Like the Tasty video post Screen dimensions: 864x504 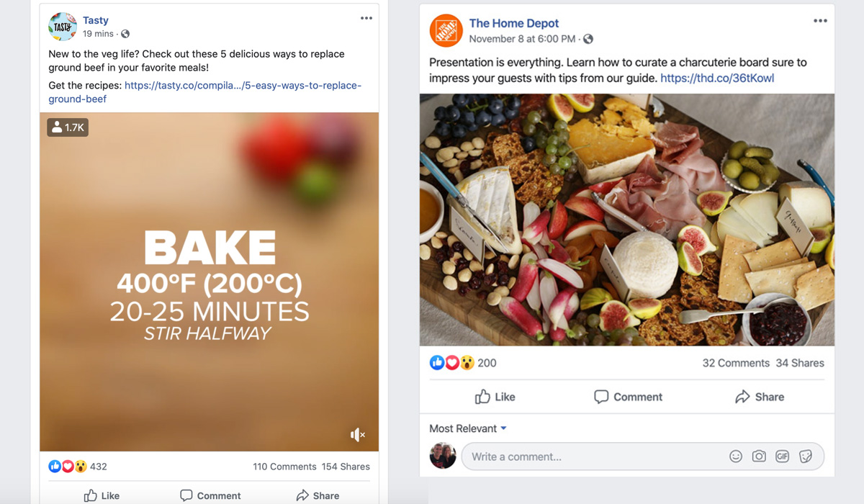pos(102,495)
